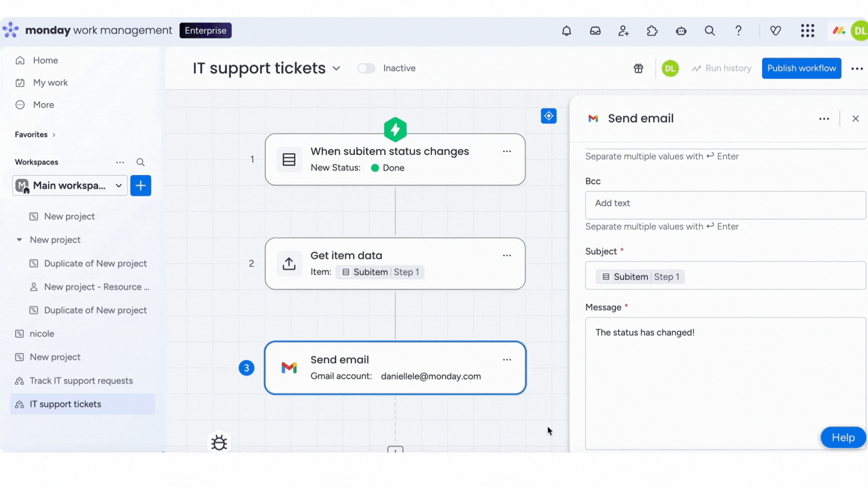Click the invite members icon

pyautogui.click(x=623, y=31)
